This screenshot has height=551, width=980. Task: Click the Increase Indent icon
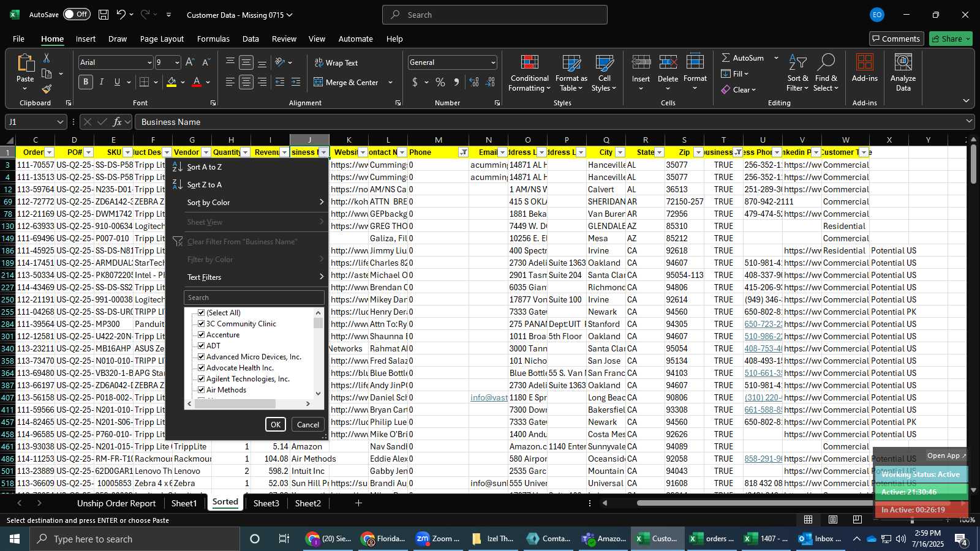pyautogui.click(x=296, y=82)
